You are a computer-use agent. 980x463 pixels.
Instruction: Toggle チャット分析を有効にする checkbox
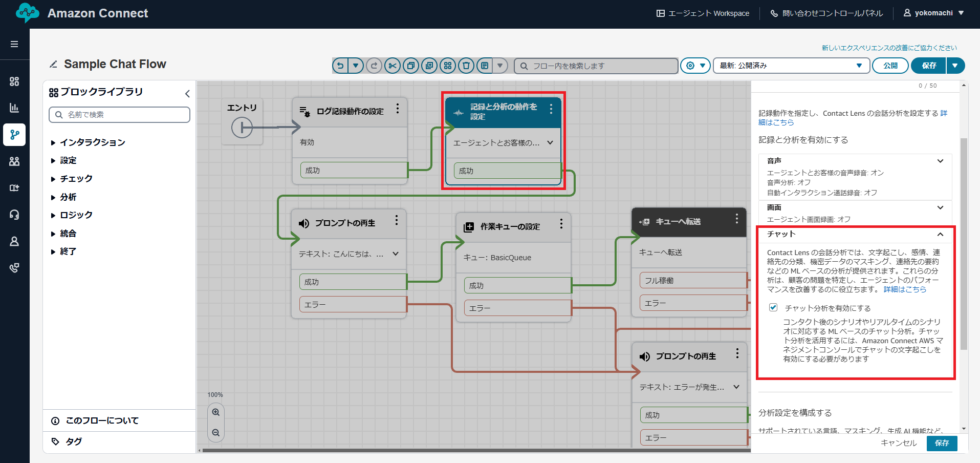click(773, 307)
